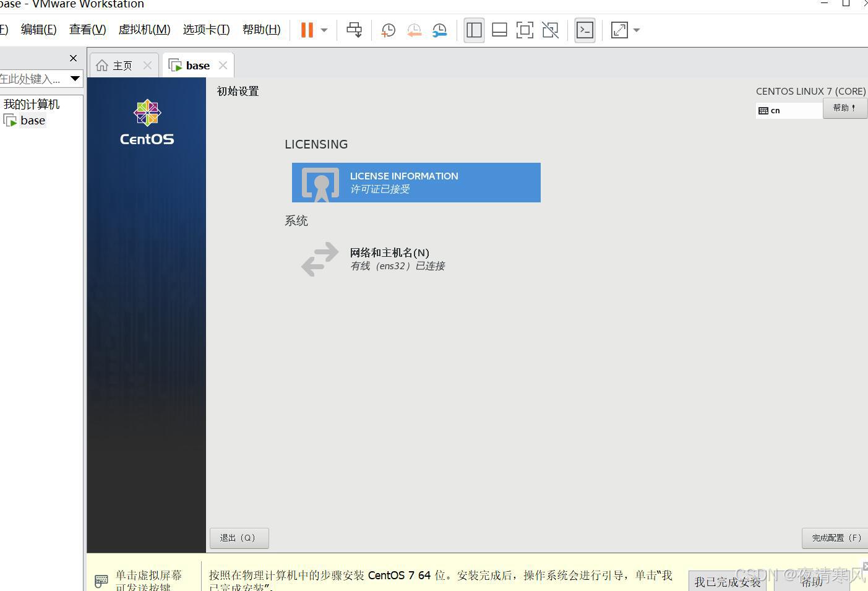Send Ctrl+Alt+Del to the virtual machine
This screenshot has width=868, height=591.
coord(354,30)
